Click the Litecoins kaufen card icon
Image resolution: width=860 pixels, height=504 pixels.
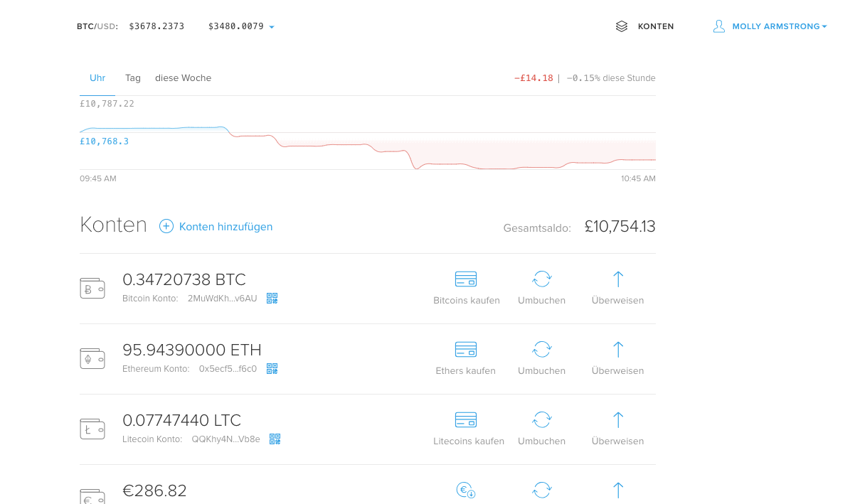pos(466,419)
